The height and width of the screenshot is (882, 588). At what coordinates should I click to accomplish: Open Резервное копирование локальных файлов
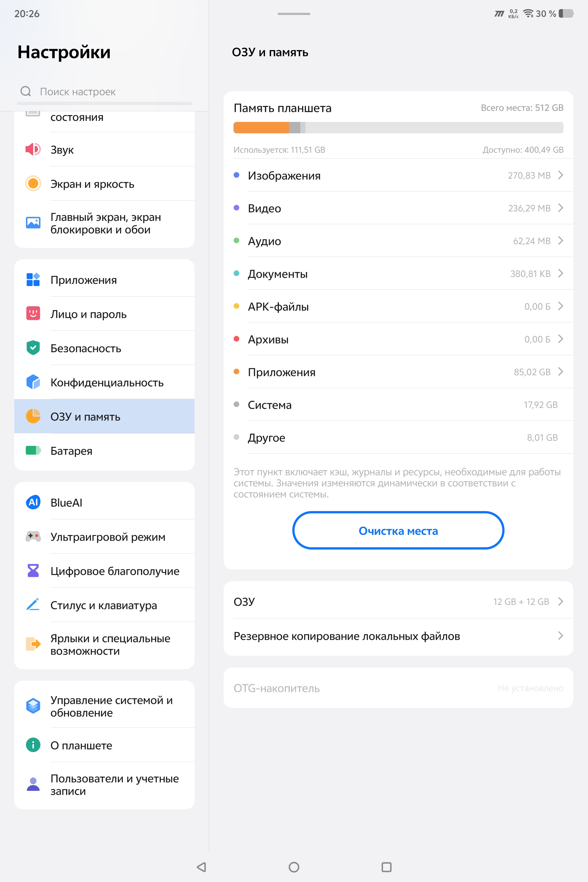click(398, 636)
